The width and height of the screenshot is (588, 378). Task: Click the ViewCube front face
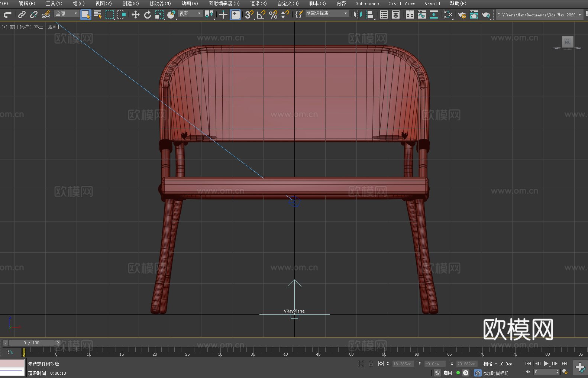point(568,42)
